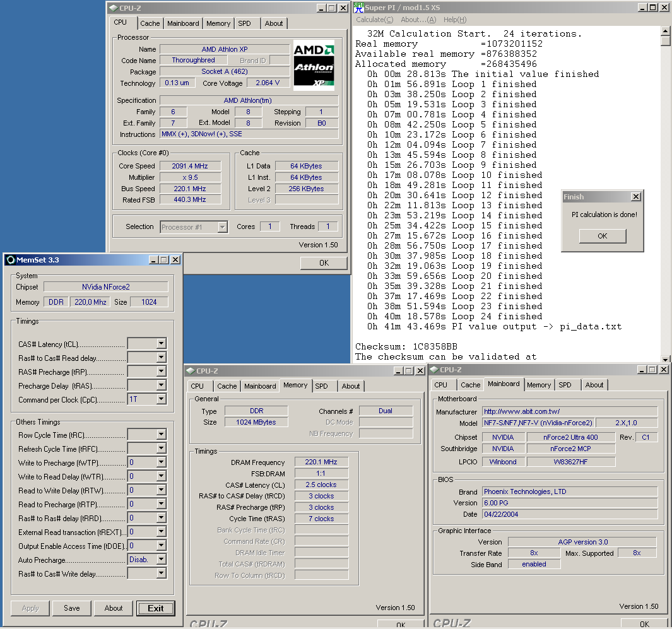Viewport: 672px width, 629px height.
Task: Minimize the CPU-Z Mainboard window
Action: coord(642,369)
